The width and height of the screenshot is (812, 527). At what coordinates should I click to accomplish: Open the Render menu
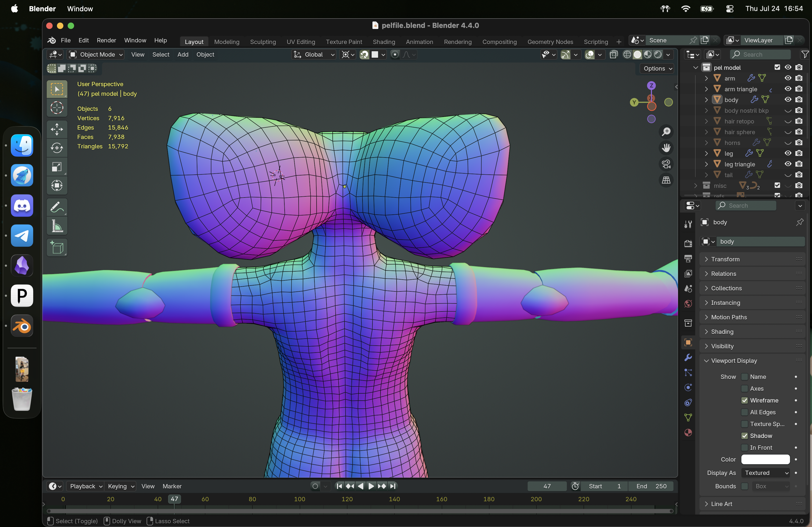(x=106, y=40)
